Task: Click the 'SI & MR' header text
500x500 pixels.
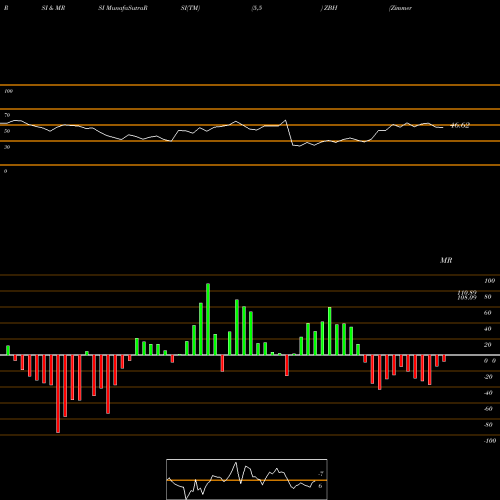Action: coord(53,8)
